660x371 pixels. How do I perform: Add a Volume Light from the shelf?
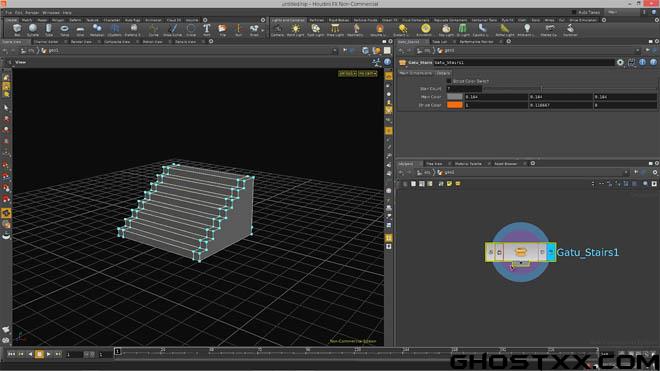tap(379, 29)
